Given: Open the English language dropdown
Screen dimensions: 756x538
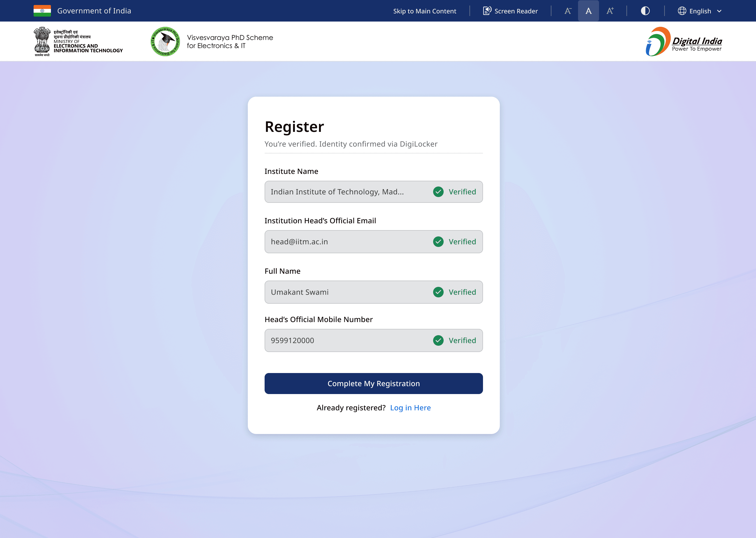Looking at the screenshot, I should click(699, 11).
